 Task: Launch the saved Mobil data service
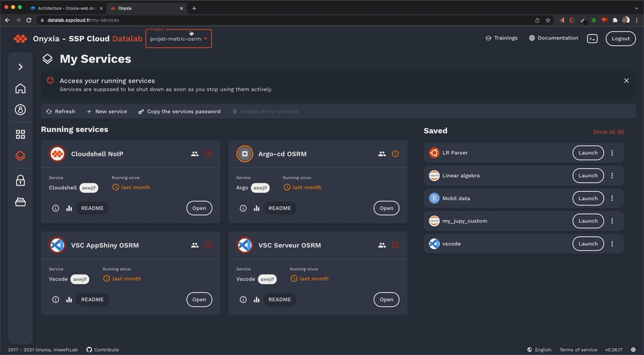pyautogui.click(x=588, y=199)
